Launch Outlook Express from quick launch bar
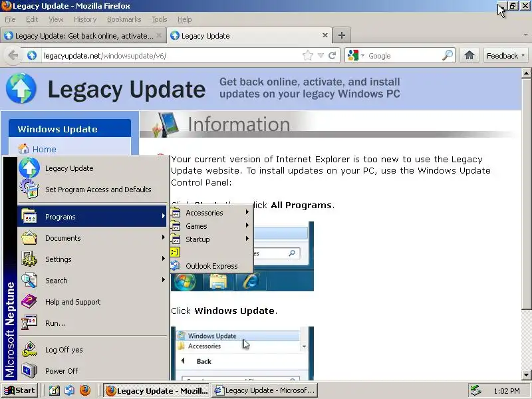 coord(70,390)
